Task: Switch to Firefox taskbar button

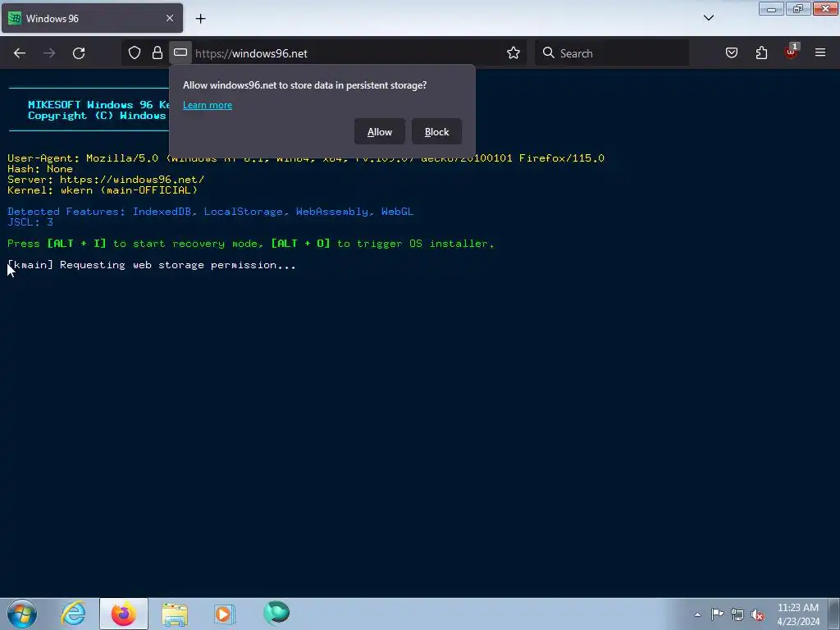Action: point(124,614)
